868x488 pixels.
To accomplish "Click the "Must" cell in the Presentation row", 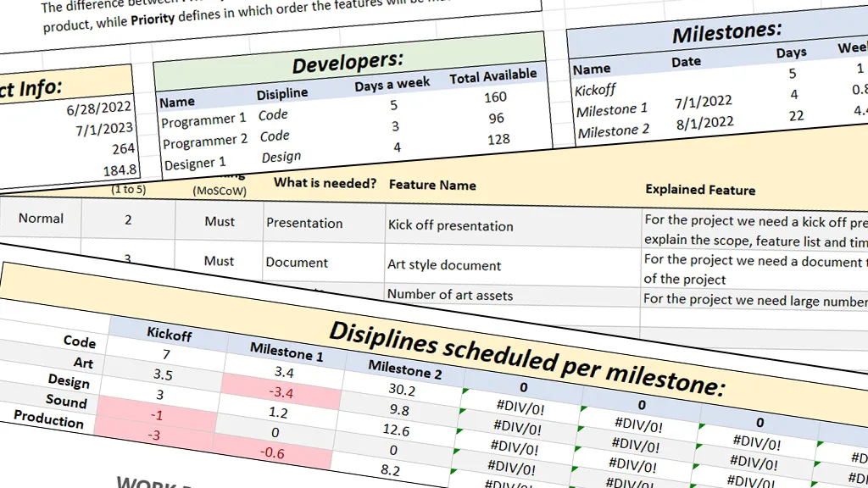I will (x=220, y=221).
